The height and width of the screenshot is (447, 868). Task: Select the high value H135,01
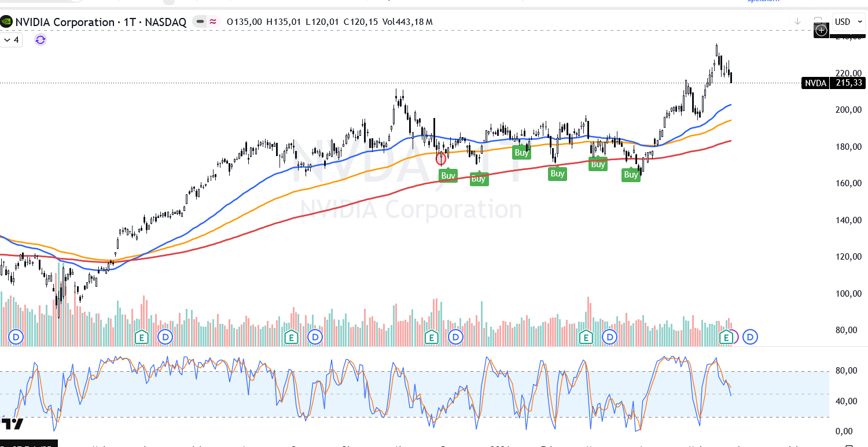[x=284, y=22]
